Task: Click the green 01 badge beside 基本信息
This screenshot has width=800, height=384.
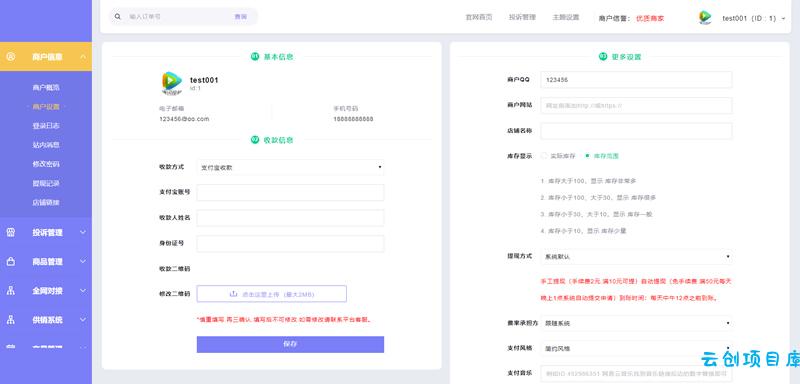Action: tap(255, 57)
